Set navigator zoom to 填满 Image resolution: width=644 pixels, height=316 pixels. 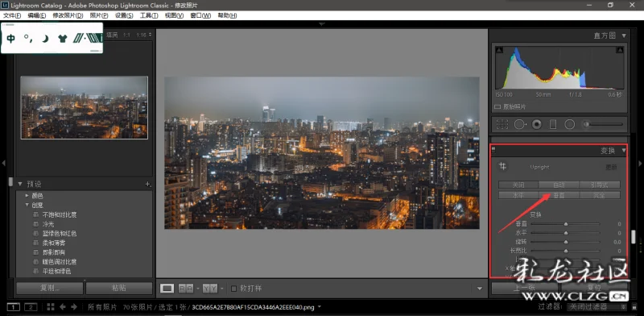(x=112, y=35)
